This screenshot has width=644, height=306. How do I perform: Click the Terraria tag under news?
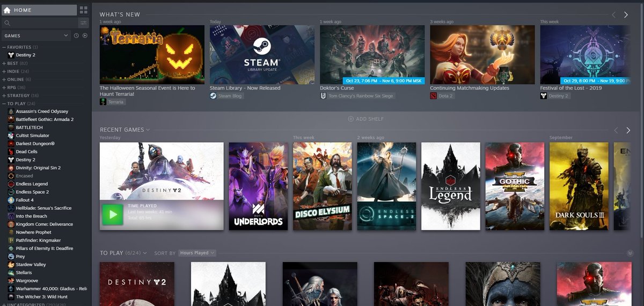coord(113,101)
